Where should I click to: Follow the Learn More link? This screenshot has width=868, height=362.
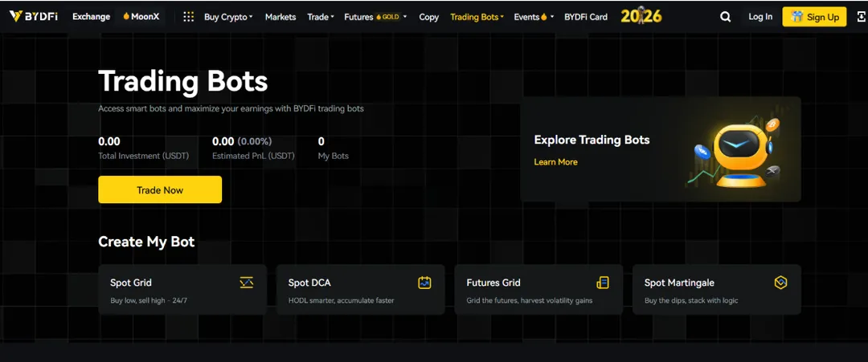pyautogui.click(x=556, y=162)
